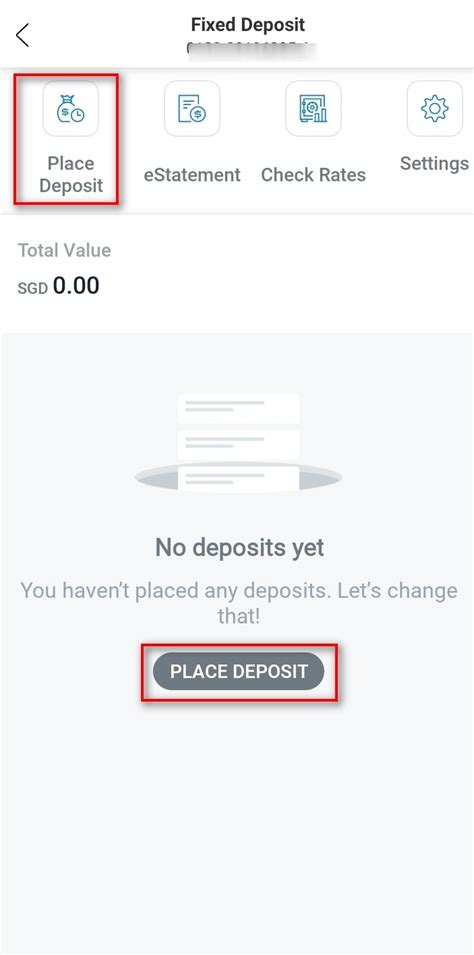The width and height of the screenshot is (474, 955).
Task: Tap the Total Value label
Action: (x=65, y=250)
